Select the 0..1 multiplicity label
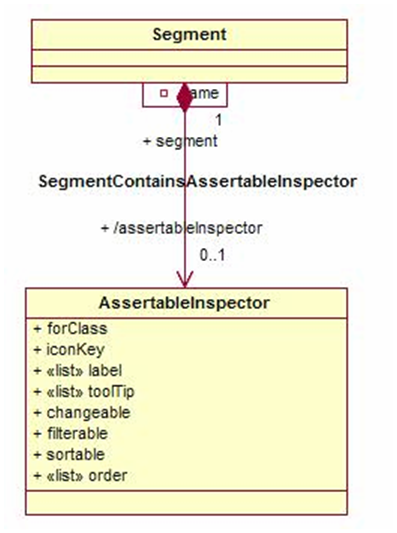Image resolution: width=397 pixels, height=533 pixels. (212, 255)
